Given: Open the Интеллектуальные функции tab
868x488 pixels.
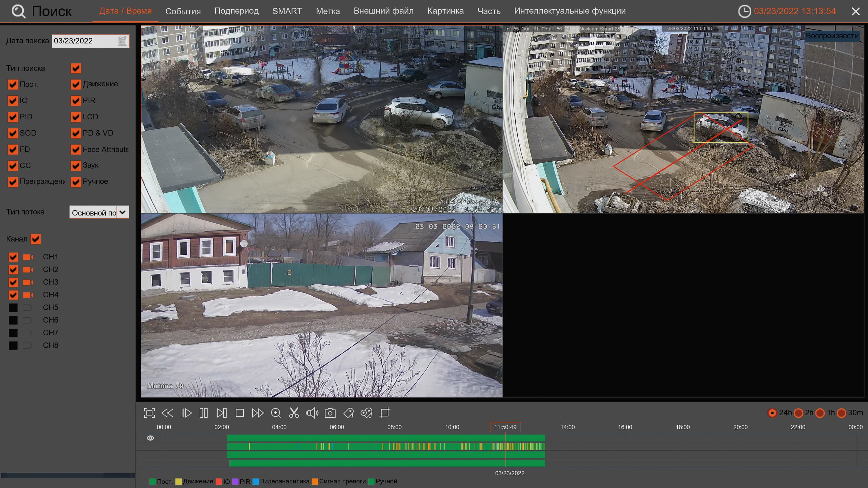Looking at the screenshot, I should point(569,11).
